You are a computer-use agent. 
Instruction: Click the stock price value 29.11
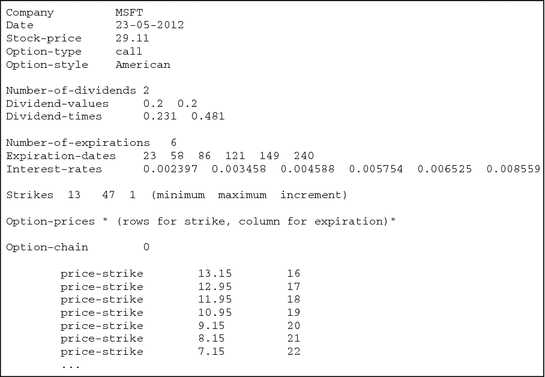pos(132,38)
